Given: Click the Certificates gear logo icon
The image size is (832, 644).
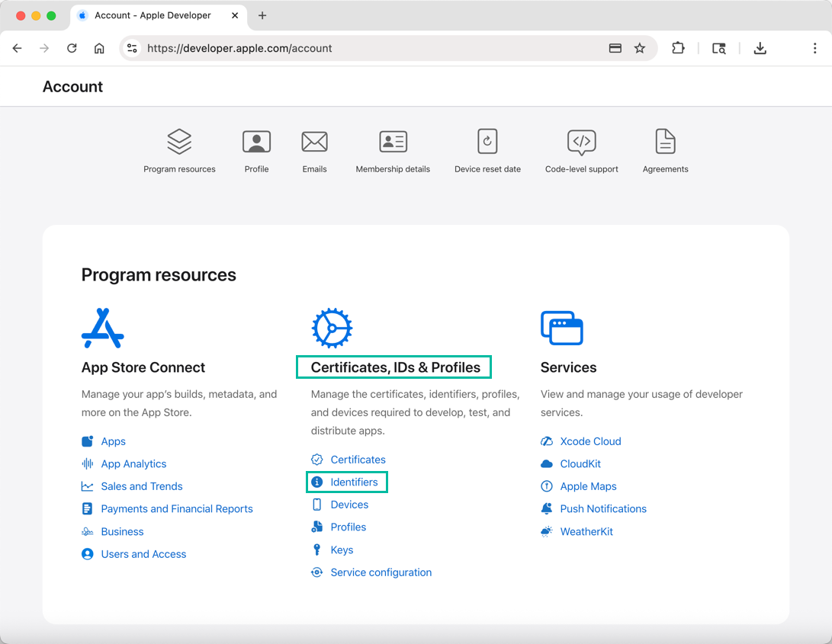Looking at the screenshot, I should 332,328.
